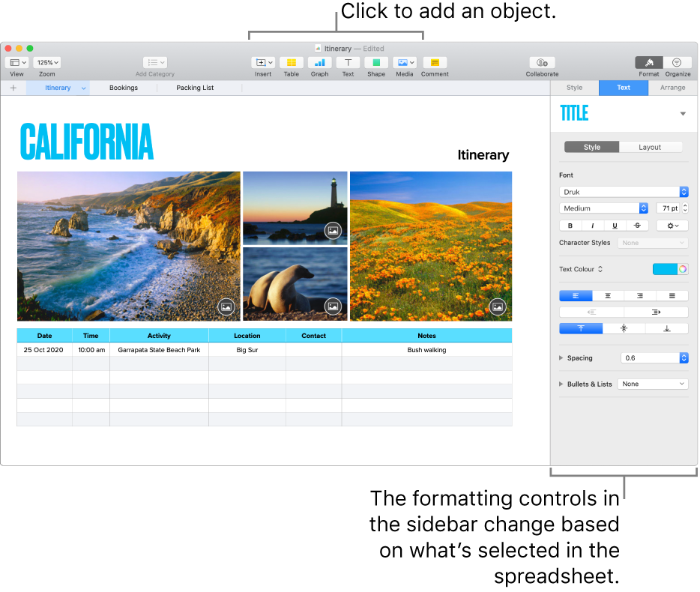The height and width of the screenshot is (592, 700).
Task: Toggle italic text formatting
Action: click(x=593, y=226)
